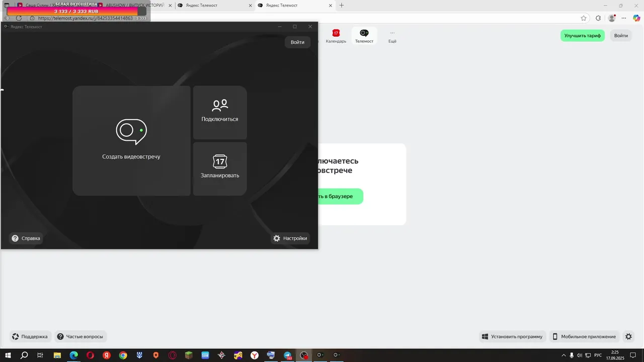Viewport: 644px width, 362px height.
Task: Click Войти button in Telemost app window
Action: pos(297,42)
